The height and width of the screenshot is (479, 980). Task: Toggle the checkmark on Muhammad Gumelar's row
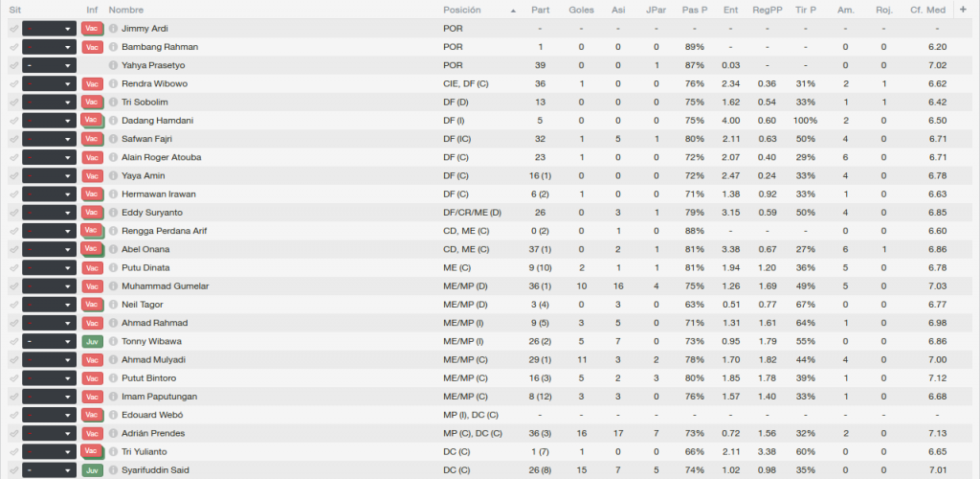13,286
